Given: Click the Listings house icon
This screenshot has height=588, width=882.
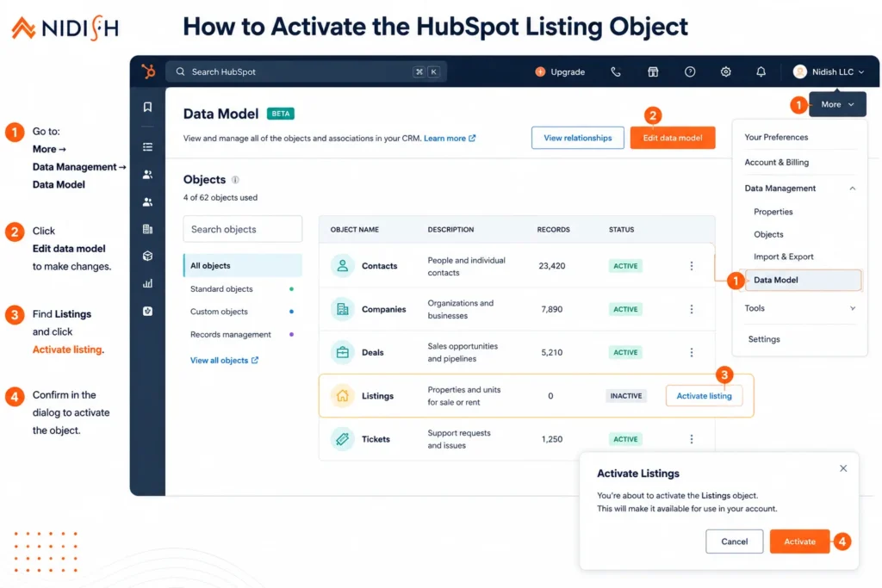Looking at the screenshot, I should [x=342, y=396].
